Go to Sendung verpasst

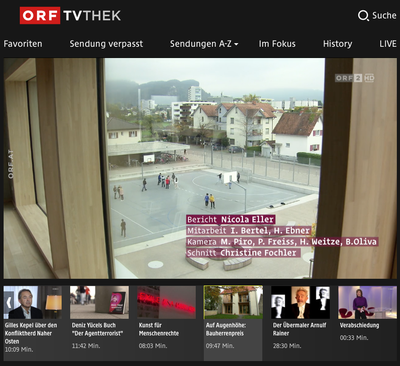click(x=106, y=44)
